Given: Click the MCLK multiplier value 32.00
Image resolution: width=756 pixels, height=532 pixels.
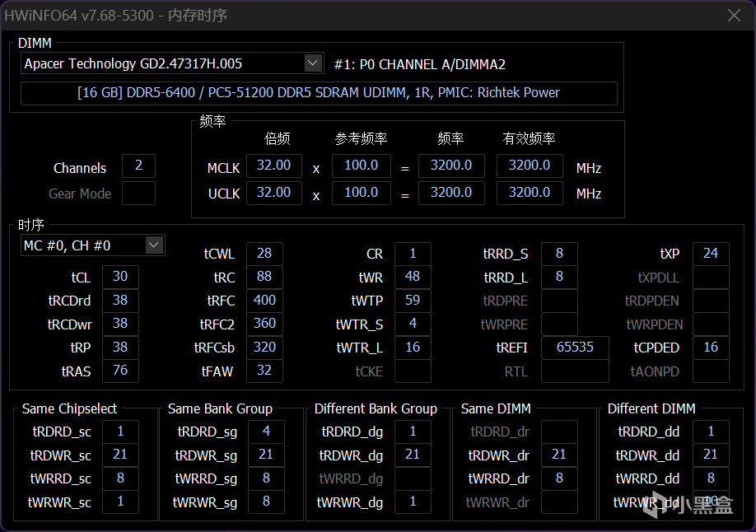Looking at the screenshot, I should pos(274,166).
